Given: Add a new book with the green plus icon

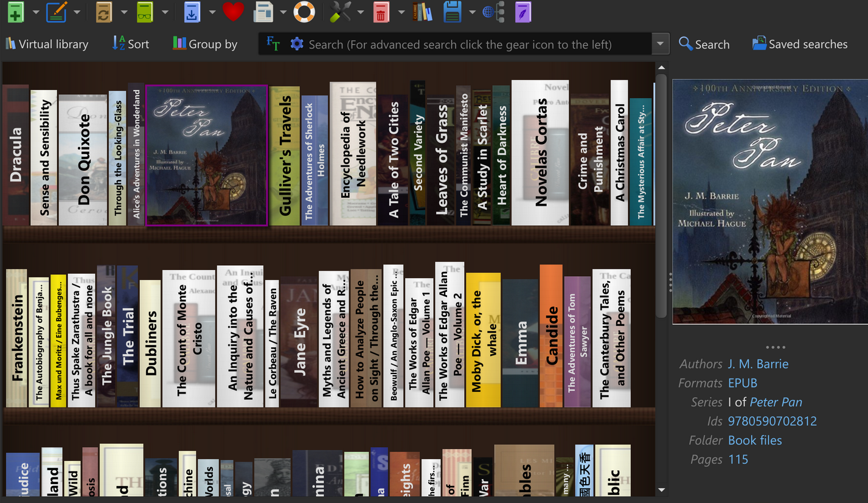Looking at the screenshot, I should coord(15,12).
